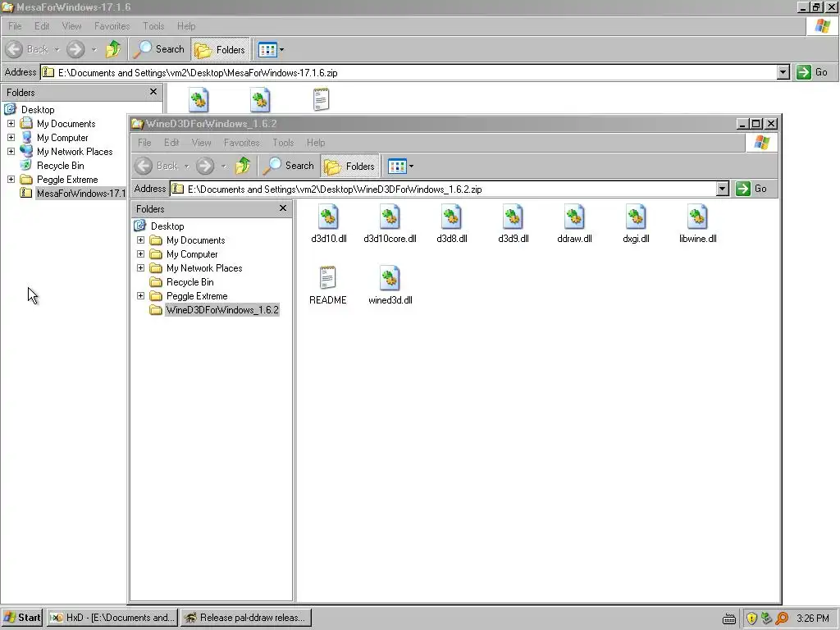Click Forward arrow in Mesa window
The image size is (840, 630).
(75, 49)
